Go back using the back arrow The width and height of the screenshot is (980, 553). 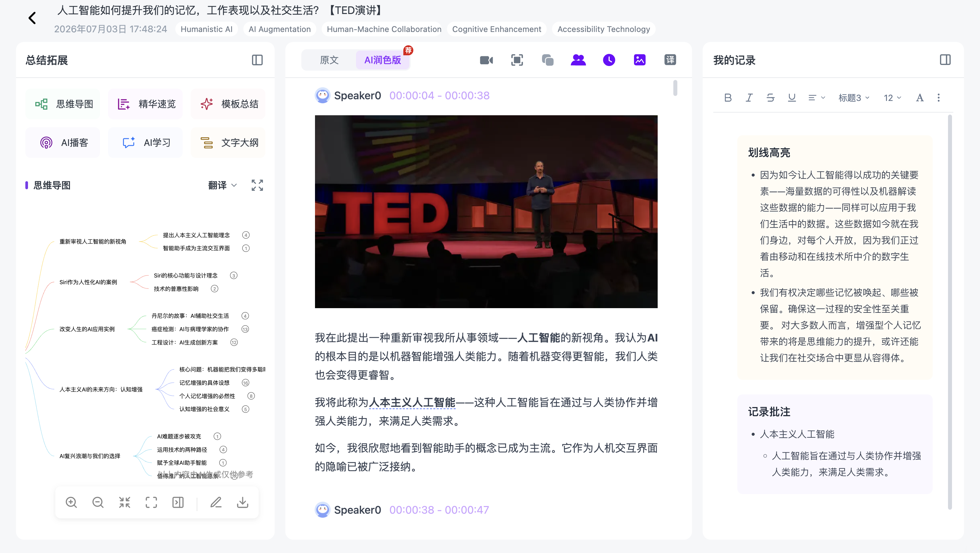pos(32,18)
